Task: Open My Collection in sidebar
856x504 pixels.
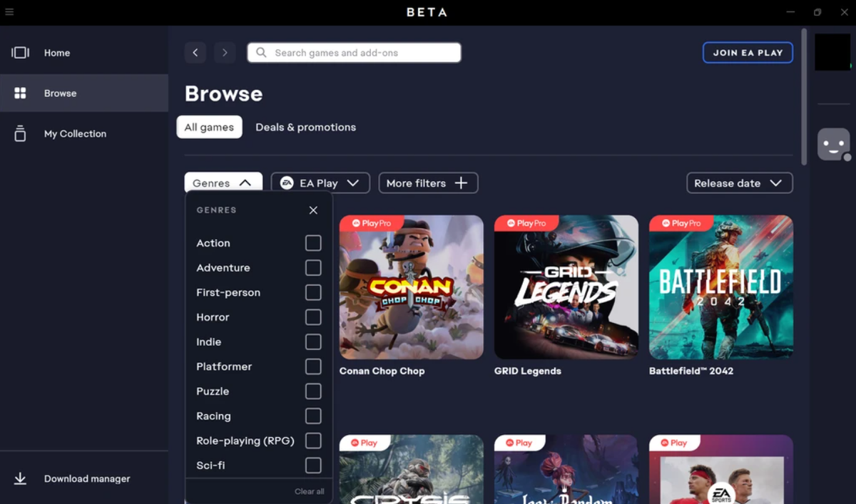Action: pyautogui.click(x=84, y=133)
